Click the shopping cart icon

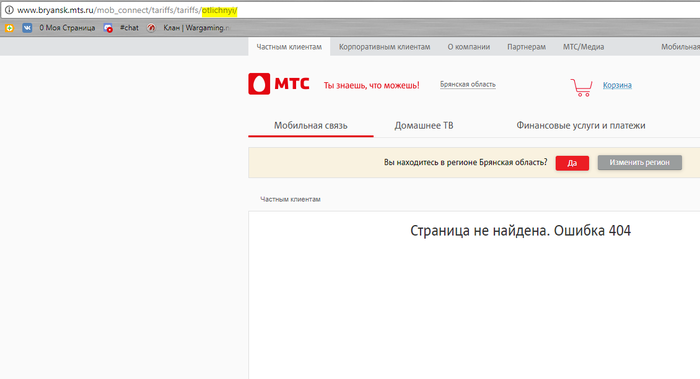581,87
